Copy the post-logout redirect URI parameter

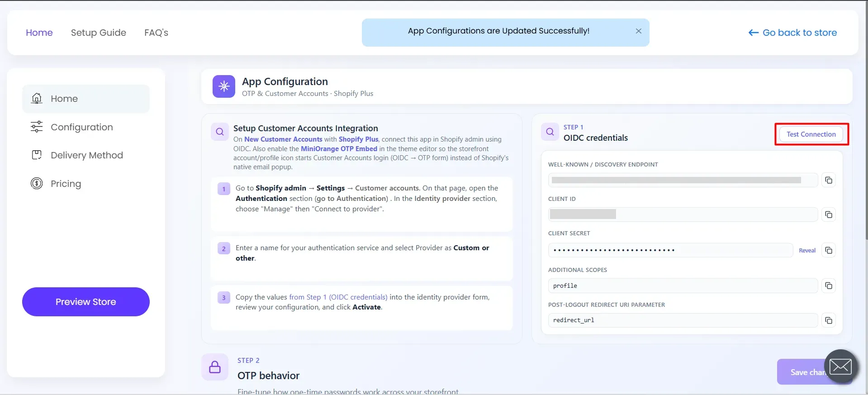[x=829, y=320]
